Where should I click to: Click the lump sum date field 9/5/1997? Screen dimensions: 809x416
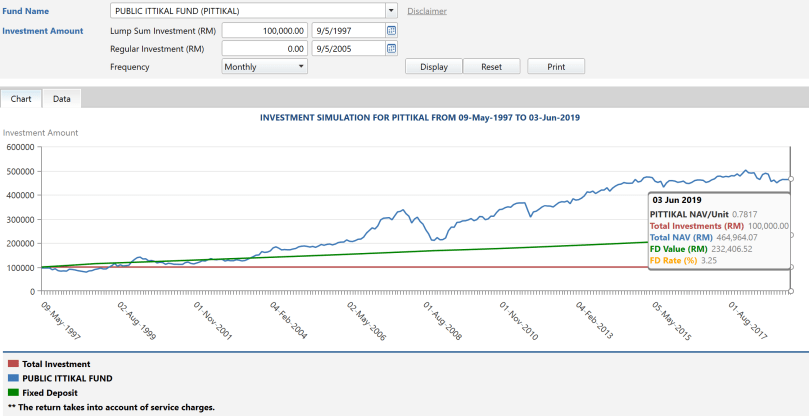click(347, 31)
